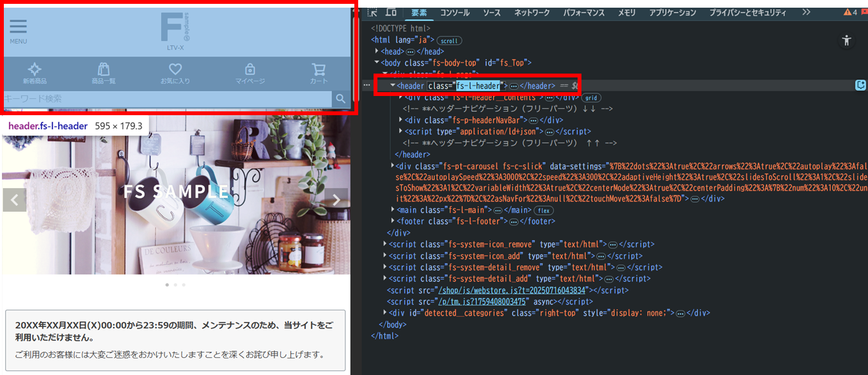Image resolution: width=868 pixels, height=375 pixels.
Task: Open 商品一覧 shopping bag icon
Action: point(104,70)
